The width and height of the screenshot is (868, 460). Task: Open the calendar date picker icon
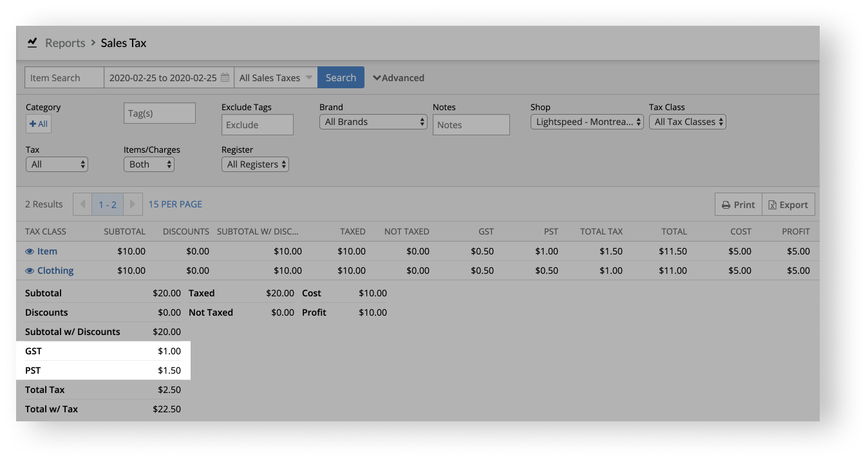[225, 78]
